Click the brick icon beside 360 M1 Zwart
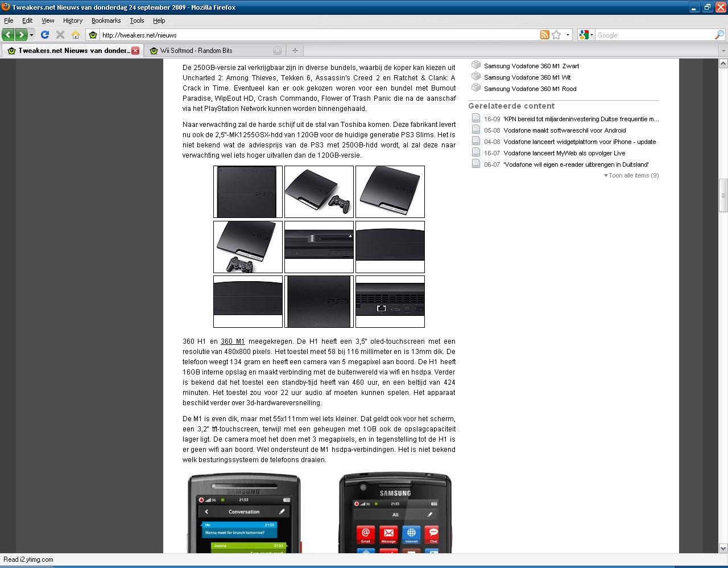 [476, 65]
